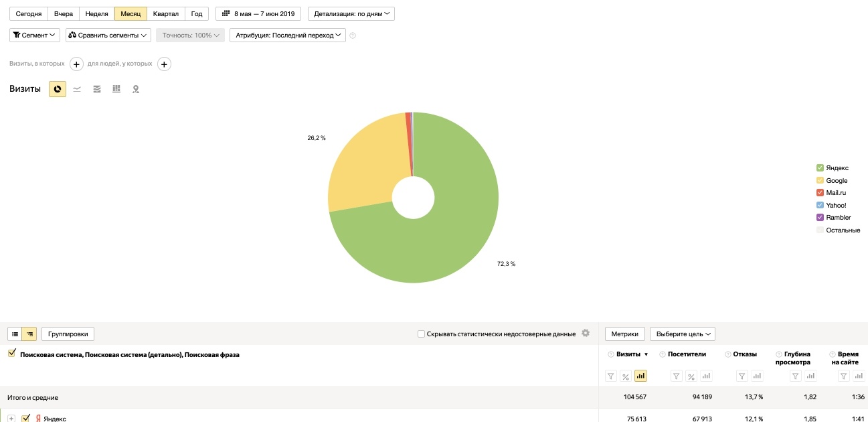Switch to the map view icon
868x422 pixels.
(136, 89)
